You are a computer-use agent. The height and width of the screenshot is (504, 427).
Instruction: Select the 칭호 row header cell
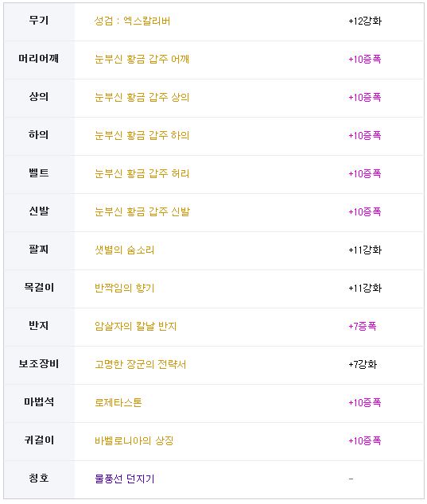click(39, 479)
